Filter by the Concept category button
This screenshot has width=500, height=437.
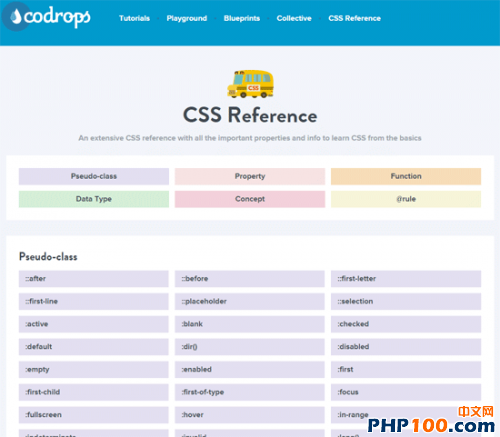(250, 199)
